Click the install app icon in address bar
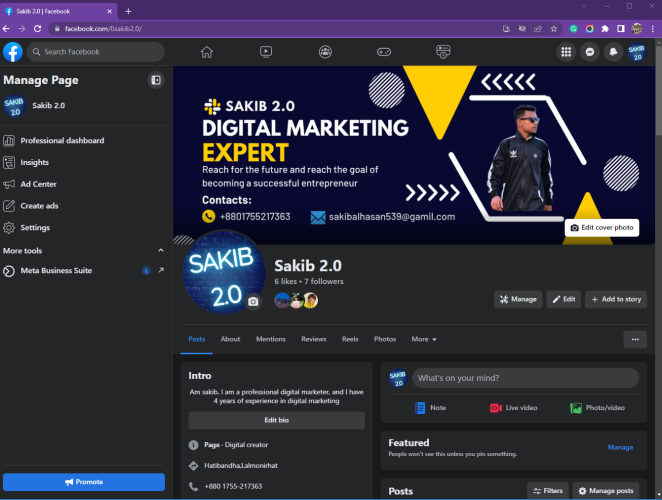The image size is (662, 500). pyautogui.click(x=506, y=29)
